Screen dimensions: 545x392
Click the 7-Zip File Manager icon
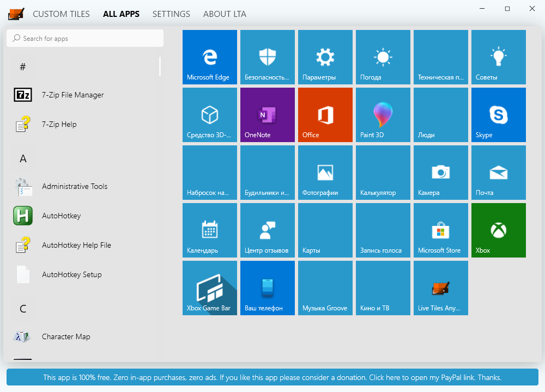click(23, 95)
